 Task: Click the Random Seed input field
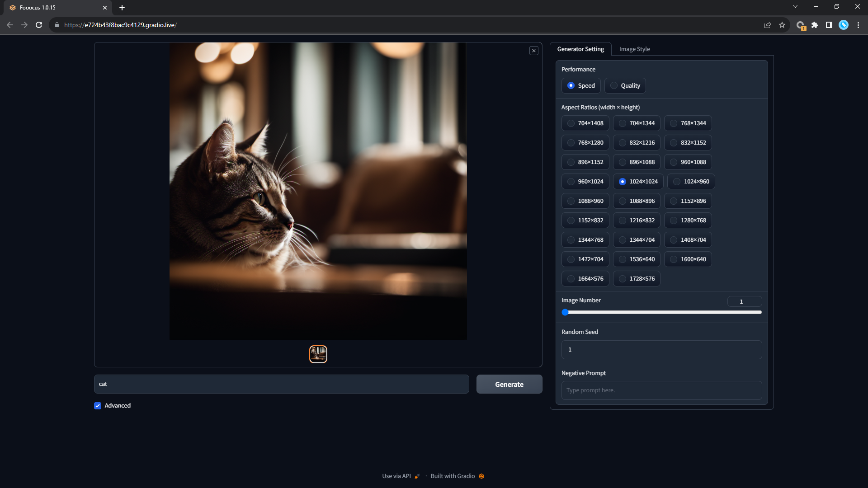pyautogui.click(x=661, y=349)
